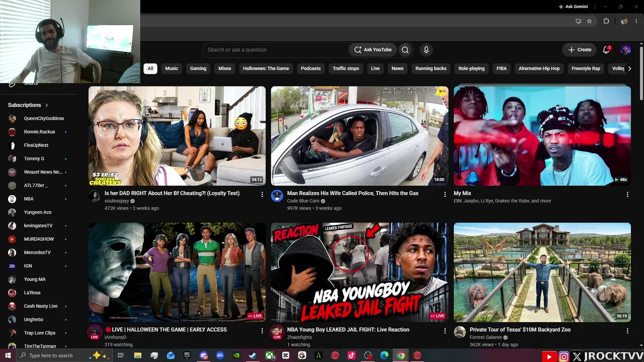Play the Texas $10M Backyard Zoo thumbnail
This screenshot has height=362, width=644.
coord(542,272)
